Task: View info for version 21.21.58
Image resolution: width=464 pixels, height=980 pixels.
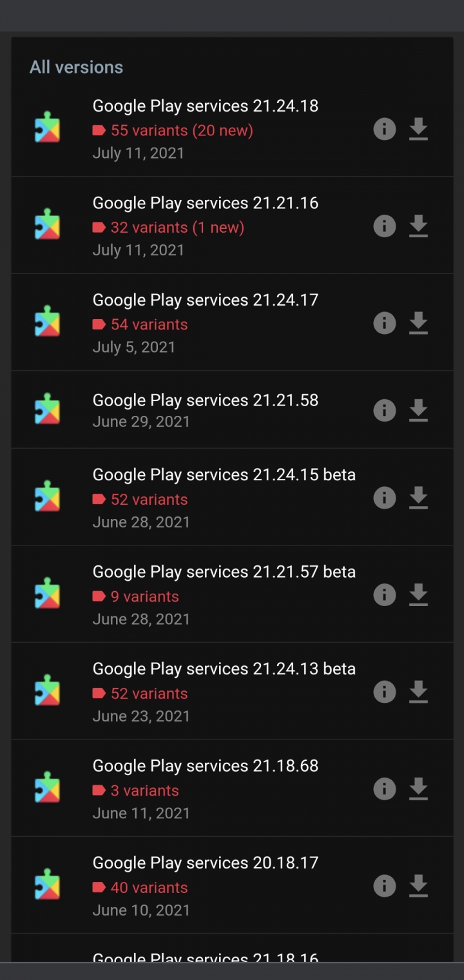Action: coord(385,410)
